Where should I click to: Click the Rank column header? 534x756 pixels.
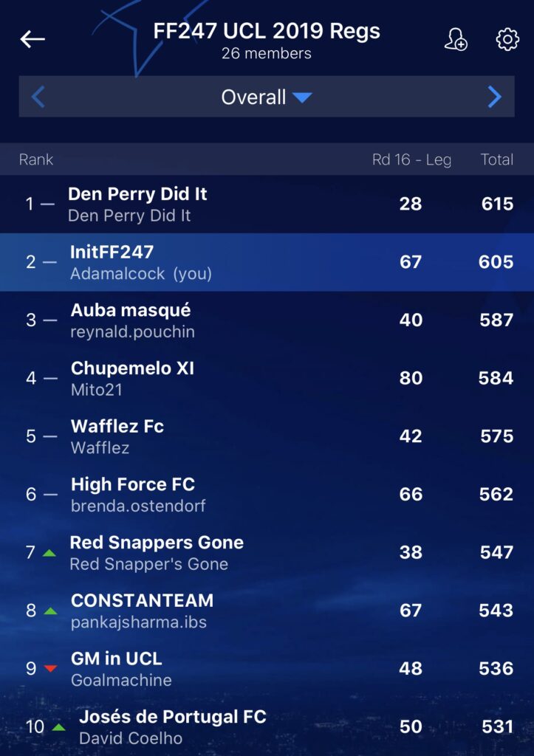(x=36, y=159)
